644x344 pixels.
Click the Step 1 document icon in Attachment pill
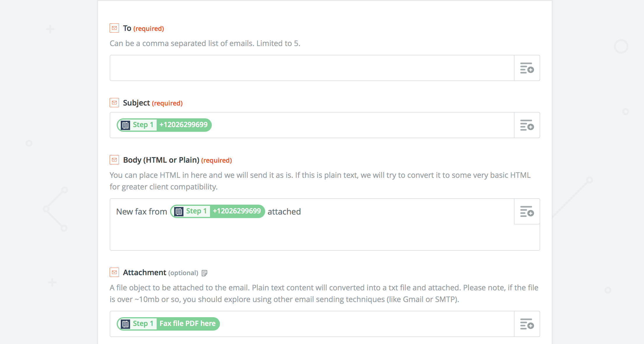(x=125, y=324)
